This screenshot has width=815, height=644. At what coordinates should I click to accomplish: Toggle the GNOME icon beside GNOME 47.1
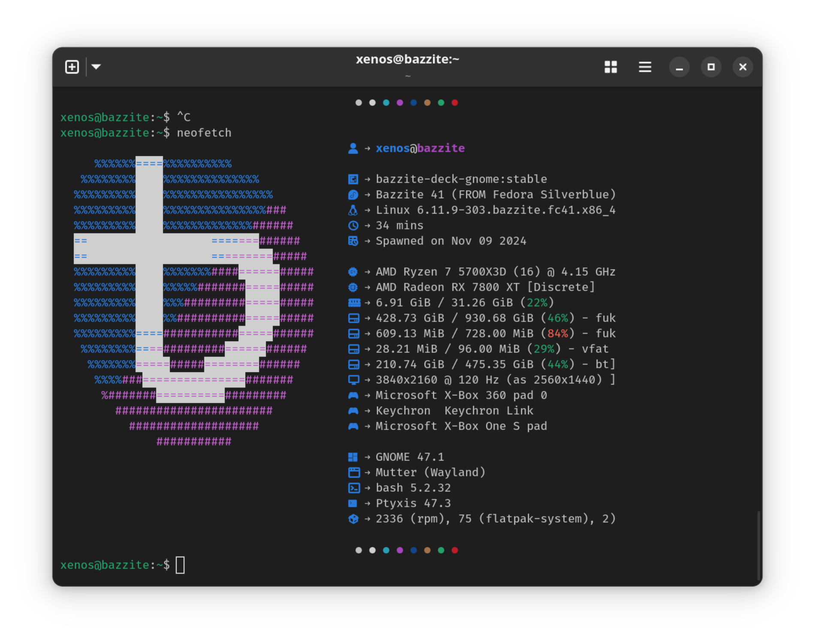click(x=353, y=457)
